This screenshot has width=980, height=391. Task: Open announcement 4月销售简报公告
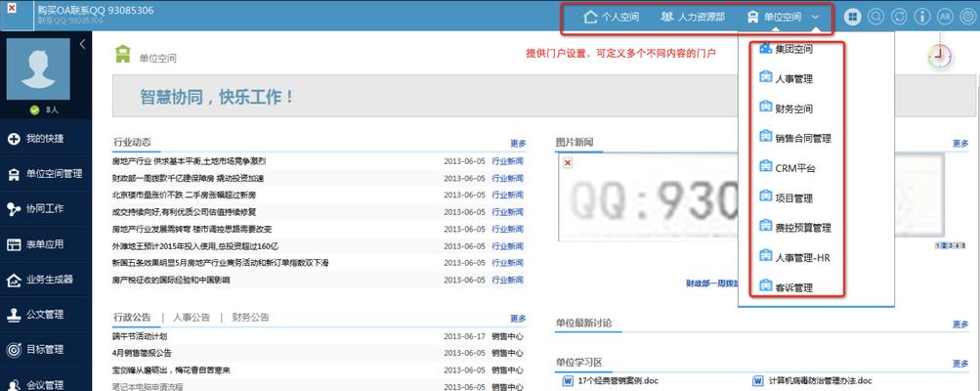(x=142, y=353)
